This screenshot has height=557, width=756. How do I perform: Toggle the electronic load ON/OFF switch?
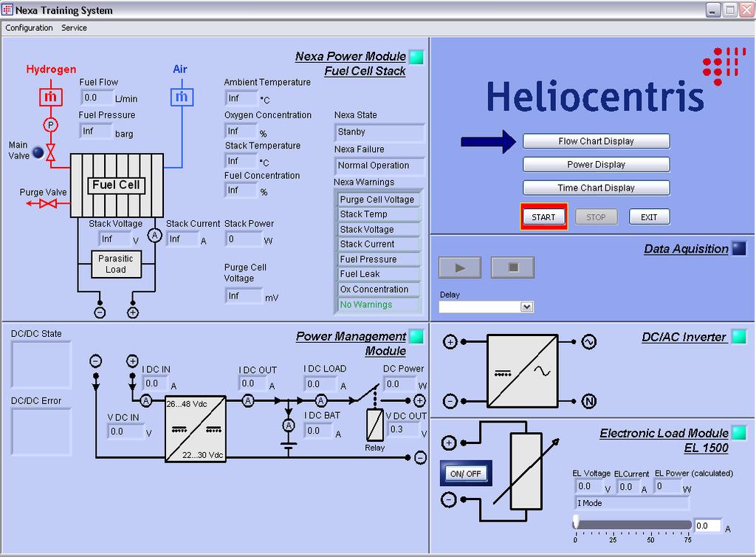(466, 474)
